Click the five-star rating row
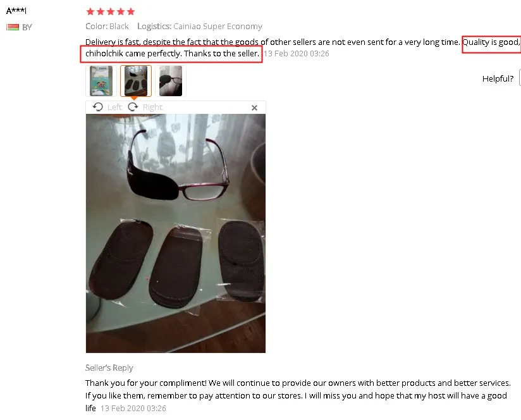 111,11
